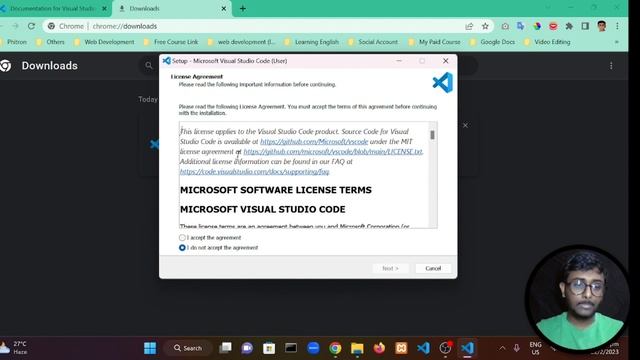Open Downloads page three-dot menu
640x360 pixels.
tap(611, 66)
